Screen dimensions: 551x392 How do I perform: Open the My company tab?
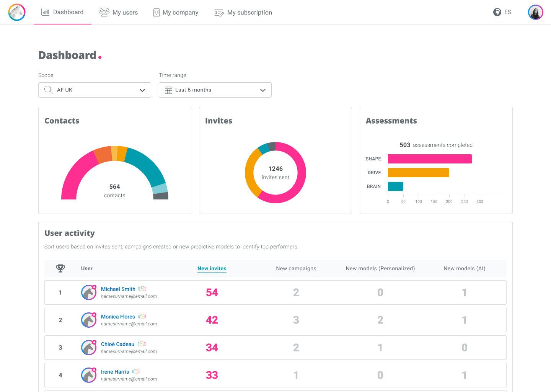pos(176,12)
